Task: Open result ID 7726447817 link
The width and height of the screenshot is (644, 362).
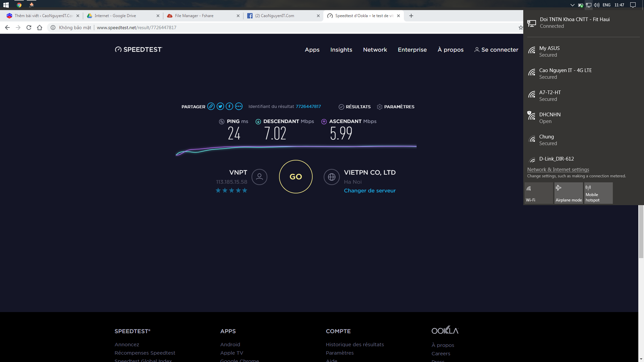Action: point(308,106)
